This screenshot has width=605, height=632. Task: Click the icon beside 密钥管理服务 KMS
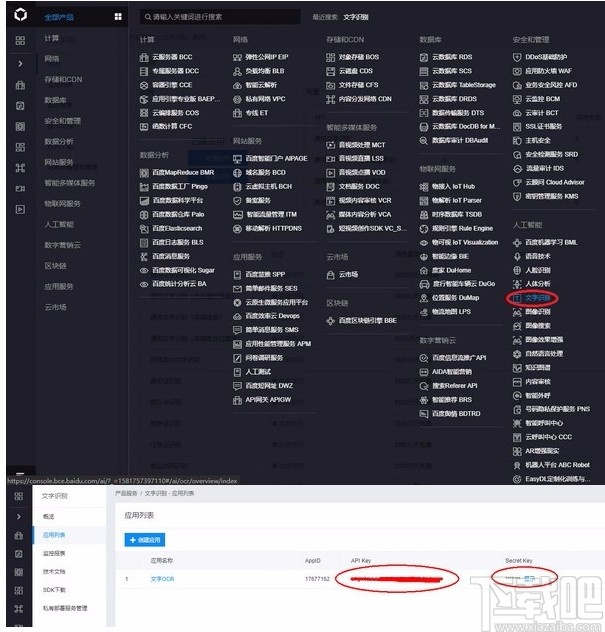click(517, 197)
